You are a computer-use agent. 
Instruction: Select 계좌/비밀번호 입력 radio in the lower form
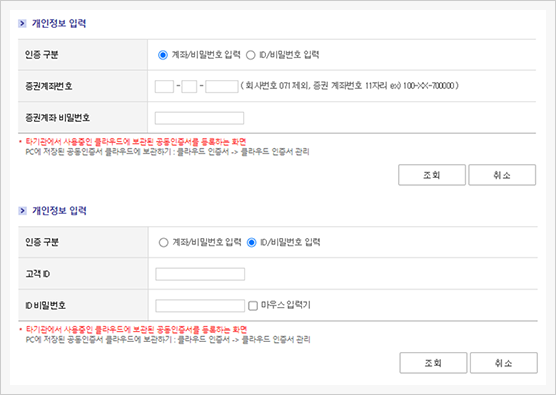[x=163, y=243]
